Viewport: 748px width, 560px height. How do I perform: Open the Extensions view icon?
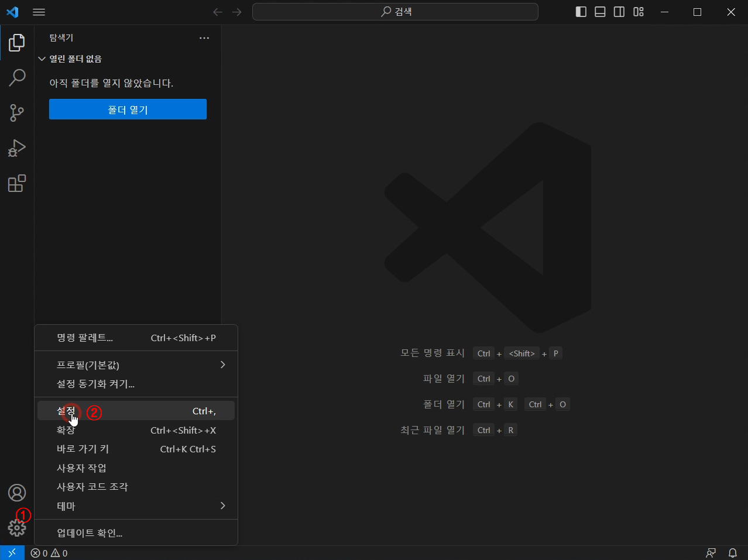[17, 184]
